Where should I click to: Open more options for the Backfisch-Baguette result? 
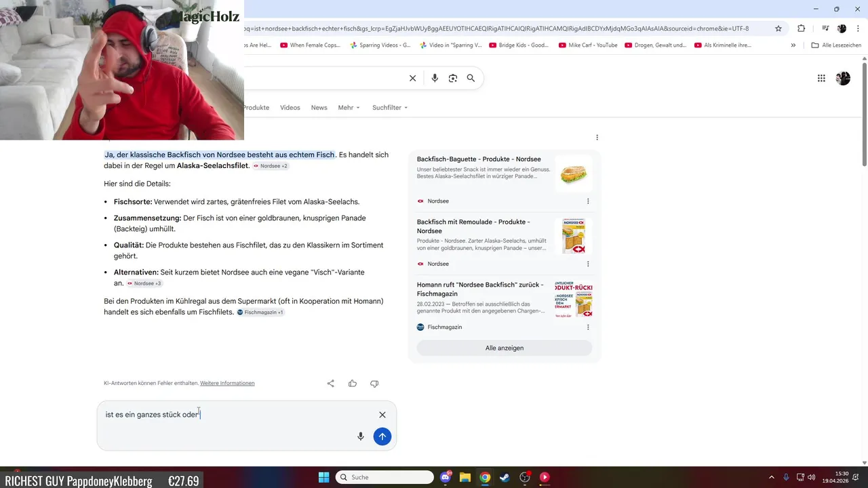(x=588, y=201)
